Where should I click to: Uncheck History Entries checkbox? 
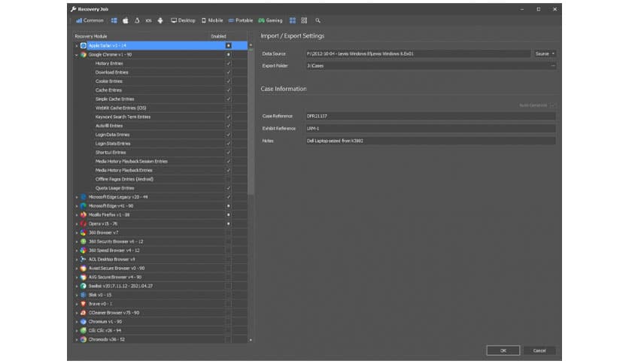tap(228, 63)
